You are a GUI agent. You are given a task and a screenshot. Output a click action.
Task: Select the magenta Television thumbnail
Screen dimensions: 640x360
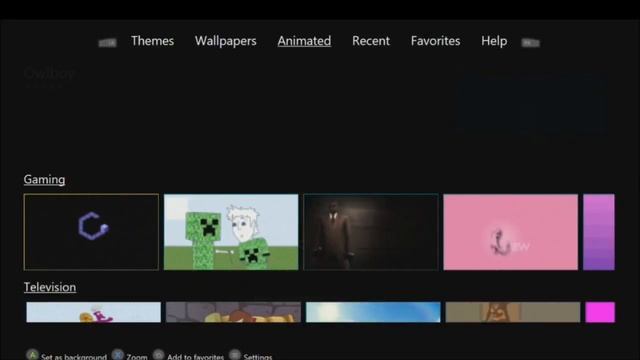[600, 312]
